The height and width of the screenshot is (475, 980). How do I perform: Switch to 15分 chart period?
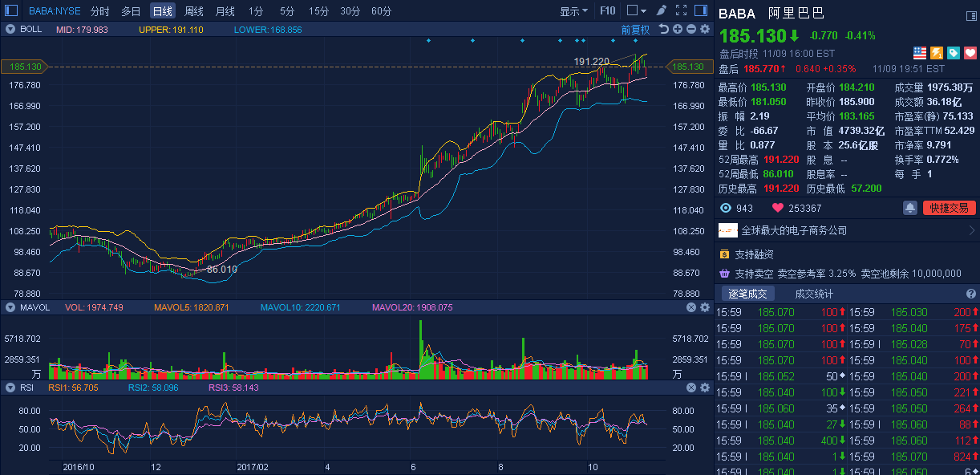click(318, 11)
